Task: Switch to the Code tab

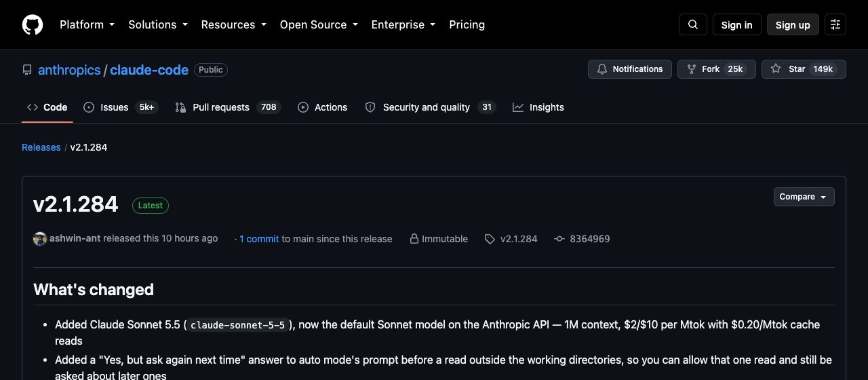Action: click(47, 107)
